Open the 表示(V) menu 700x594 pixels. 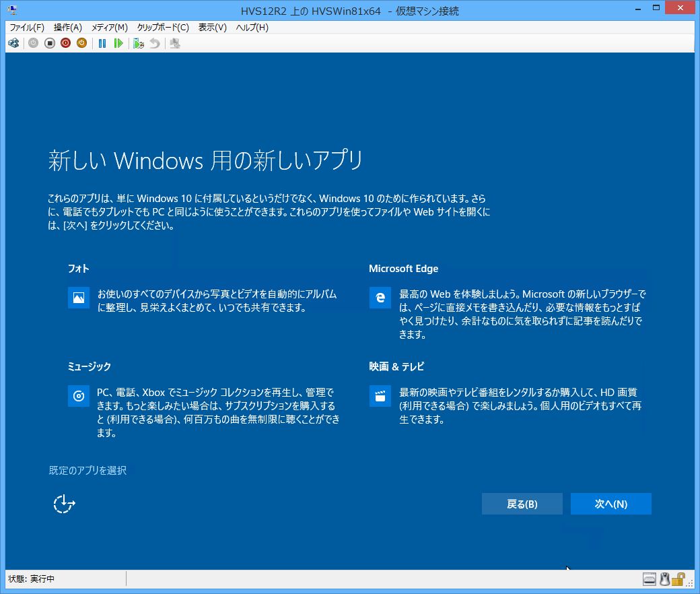[x=213, y=27]
